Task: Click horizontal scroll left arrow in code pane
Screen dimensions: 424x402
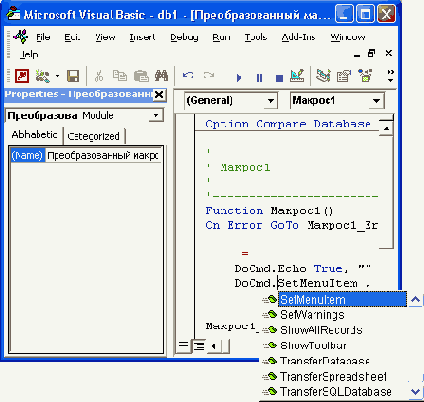Action: coord(213,346)
